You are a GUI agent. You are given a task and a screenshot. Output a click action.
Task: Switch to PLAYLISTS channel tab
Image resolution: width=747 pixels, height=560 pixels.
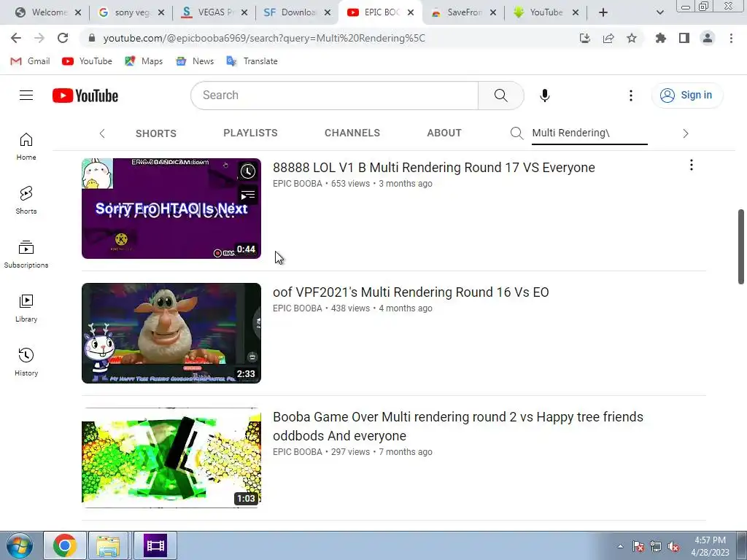251,133
